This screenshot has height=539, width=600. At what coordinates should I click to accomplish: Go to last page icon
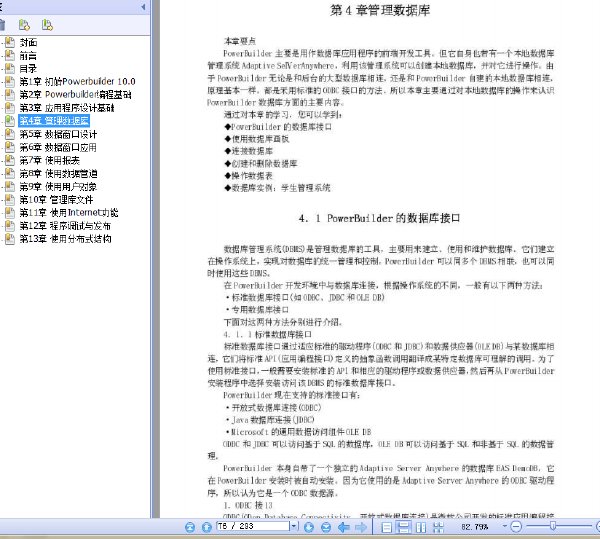click(x=326, y=527)
